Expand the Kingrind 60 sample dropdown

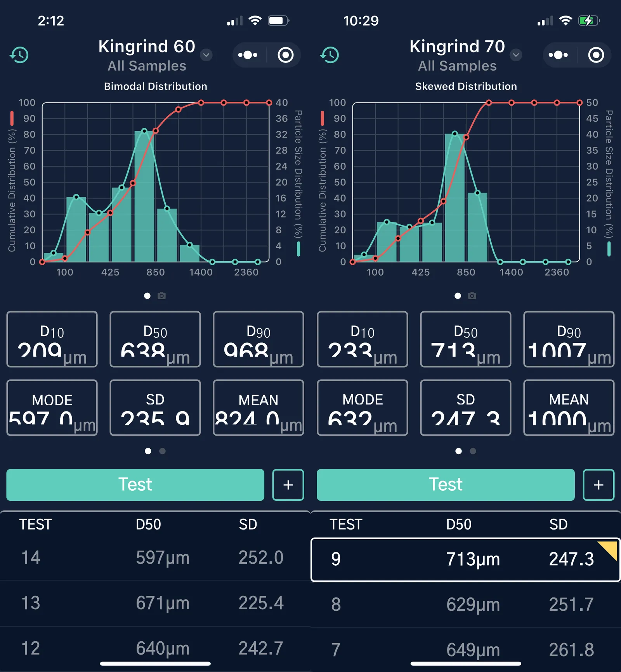pyautogui.click(x=206, y=55)
